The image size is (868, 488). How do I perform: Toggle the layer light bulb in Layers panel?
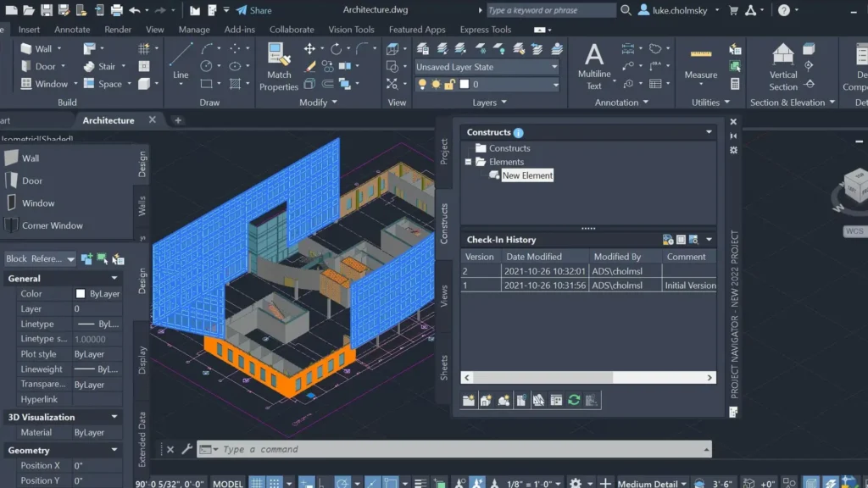(x=422, y=84)
